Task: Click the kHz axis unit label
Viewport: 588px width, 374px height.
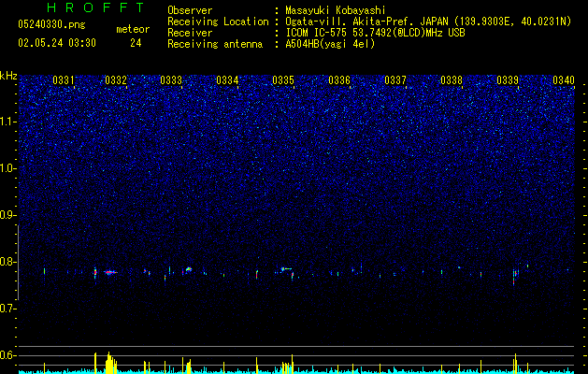Action: point(8,76)
